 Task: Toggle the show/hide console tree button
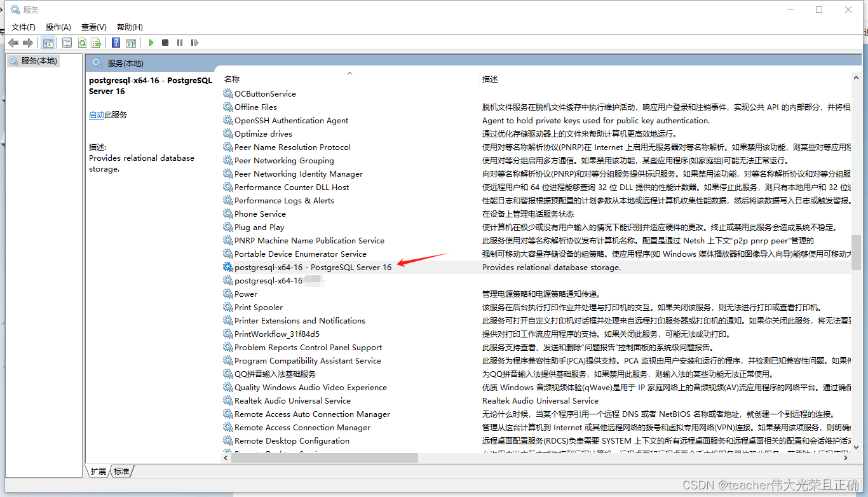(x=48, y=43)
